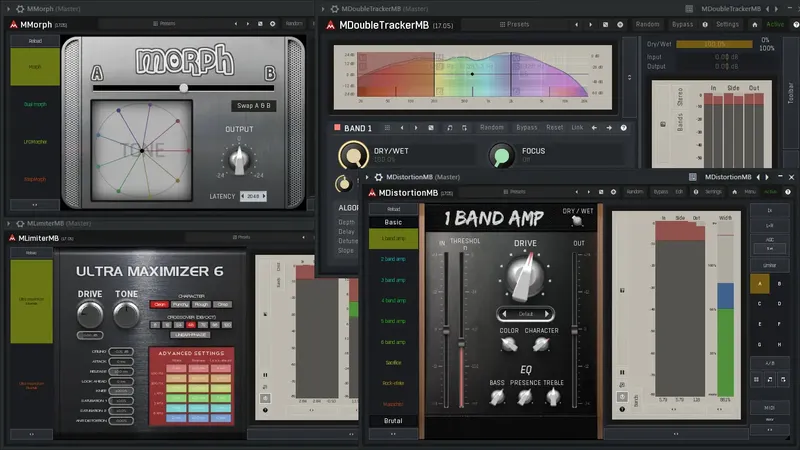Click the DRIVE knob in 1 Band Amp
The image size is (800, 450).
(525, 276)
